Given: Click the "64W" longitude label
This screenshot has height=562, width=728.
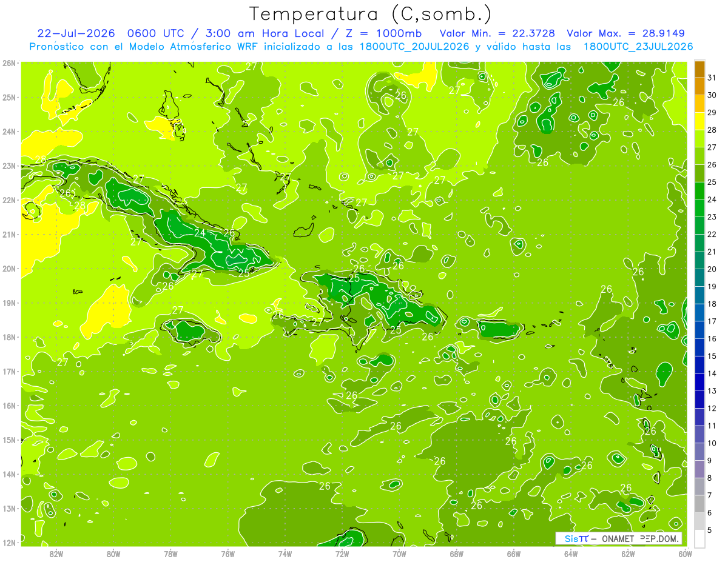Looking at the screenshot, I should [571, 554].
